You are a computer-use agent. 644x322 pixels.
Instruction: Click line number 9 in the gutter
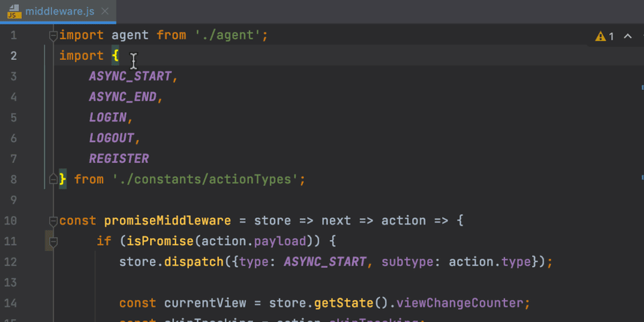tap(14, 200)
